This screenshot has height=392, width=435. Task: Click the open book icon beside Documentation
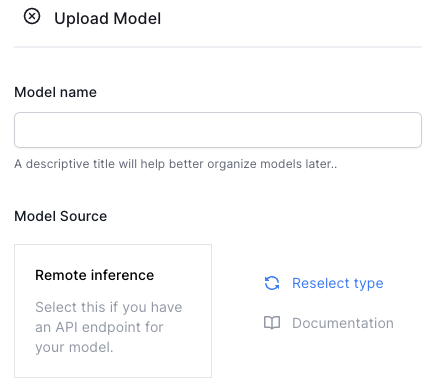[272, 323]
